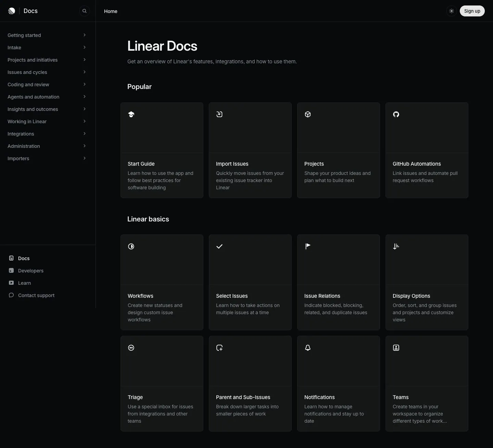The height and width of the screenshot is (448, 493).
Task: Open the Teams card title
Action: [401, 397]
